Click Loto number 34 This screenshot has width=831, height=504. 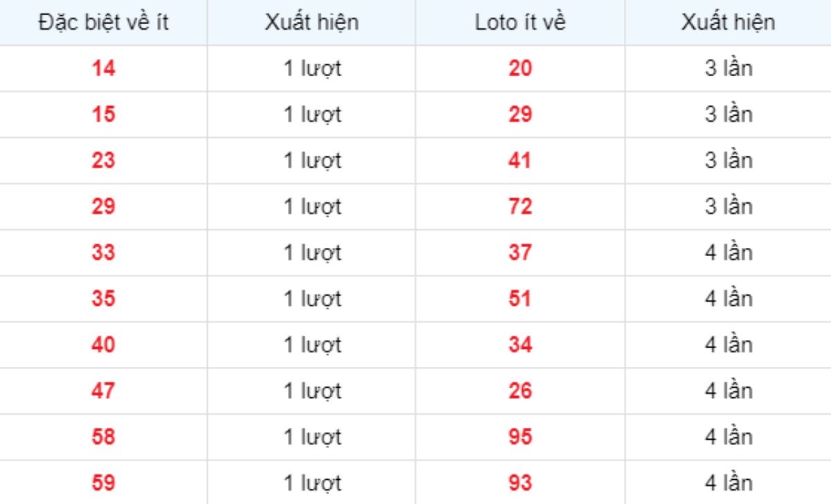click(x=520, y=345)
